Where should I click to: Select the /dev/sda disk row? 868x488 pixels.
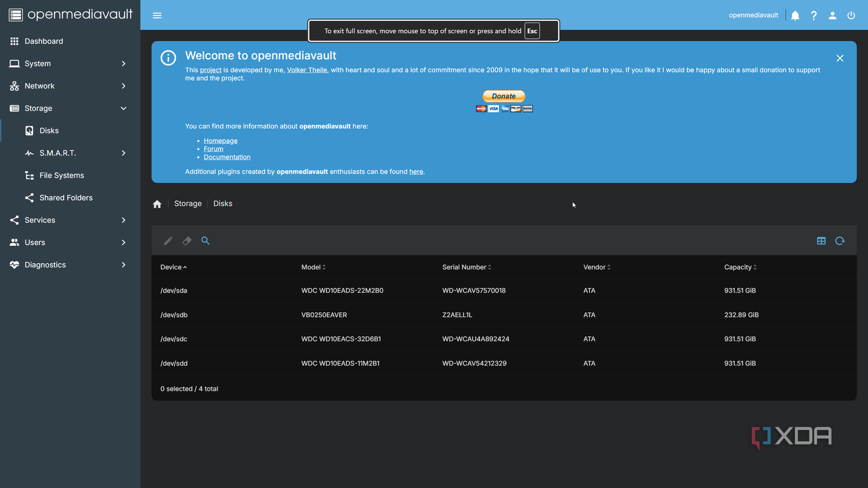coord(504,291)
